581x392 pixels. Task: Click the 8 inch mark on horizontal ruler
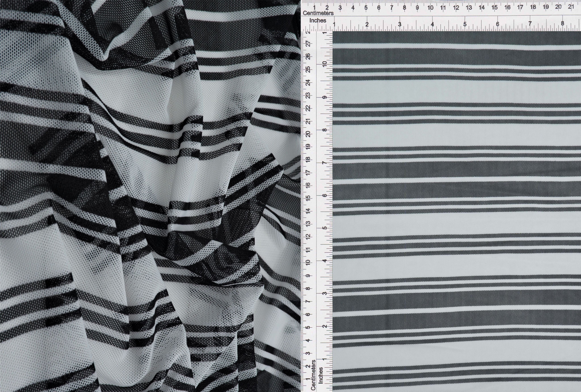tap(563, 23)
